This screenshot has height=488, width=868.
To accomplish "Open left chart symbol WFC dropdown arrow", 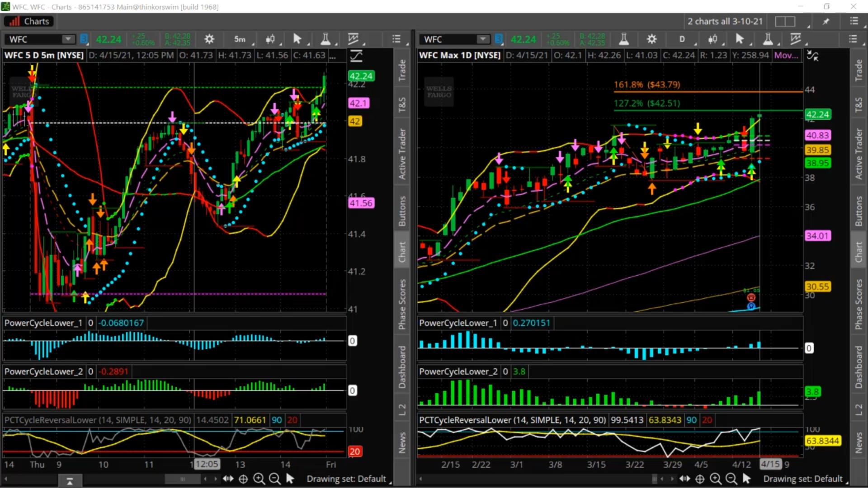I will pyautogui.click(x=68, y=39).
